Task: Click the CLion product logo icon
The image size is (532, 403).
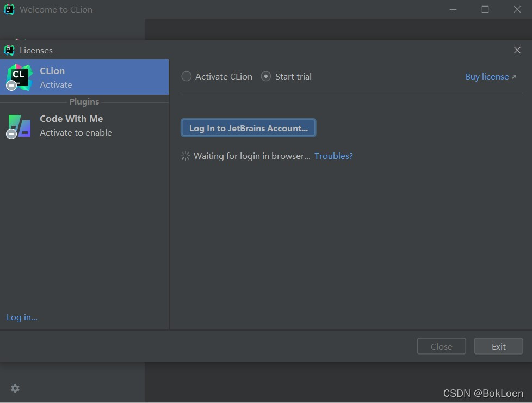Action: point(20,77)
